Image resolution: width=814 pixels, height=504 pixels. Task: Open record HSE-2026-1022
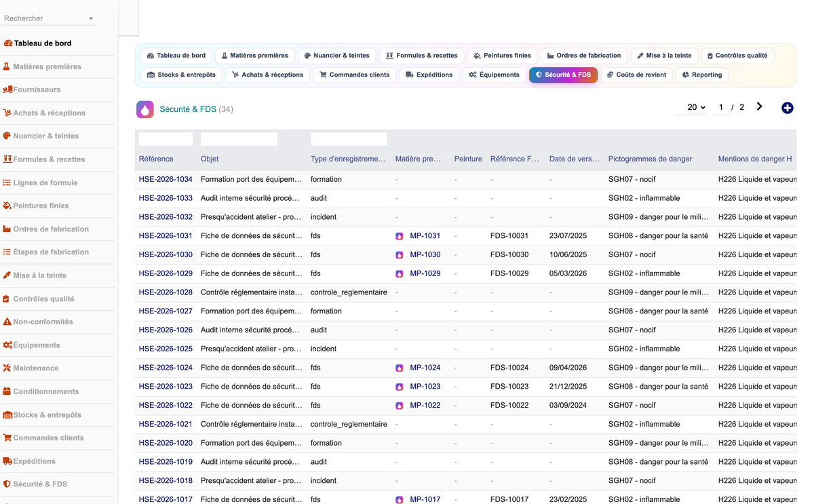click(166, 406)
